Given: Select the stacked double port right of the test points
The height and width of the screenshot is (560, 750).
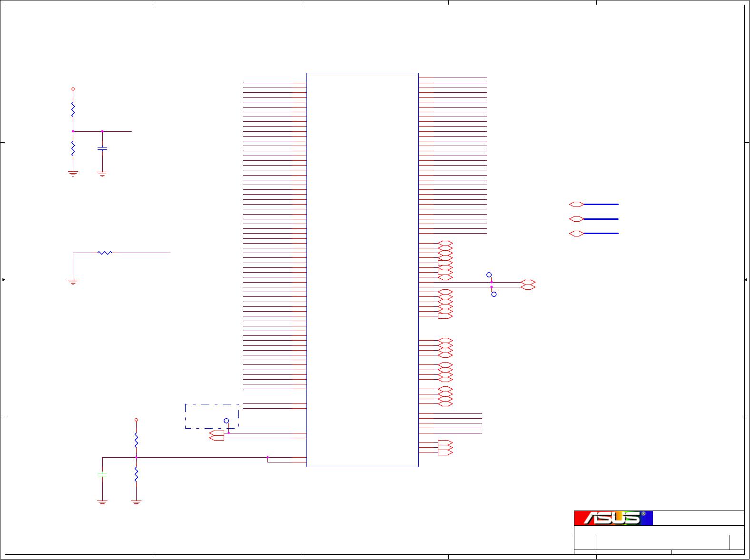Looking at the screenshot, I should pos(528,285).
